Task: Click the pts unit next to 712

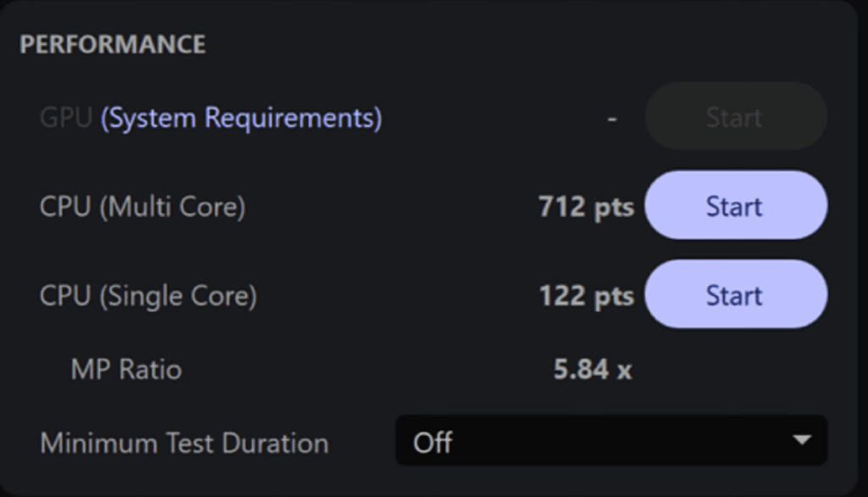Action: point(614,208)
